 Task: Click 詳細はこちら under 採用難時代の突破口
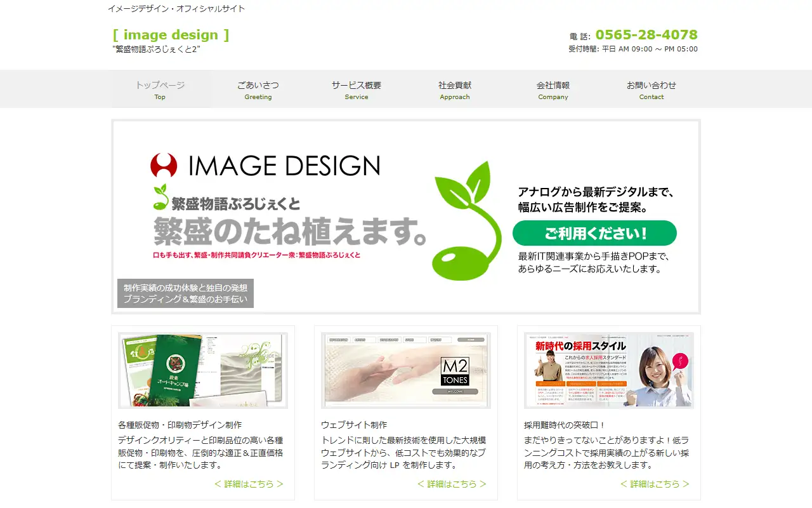655,484
